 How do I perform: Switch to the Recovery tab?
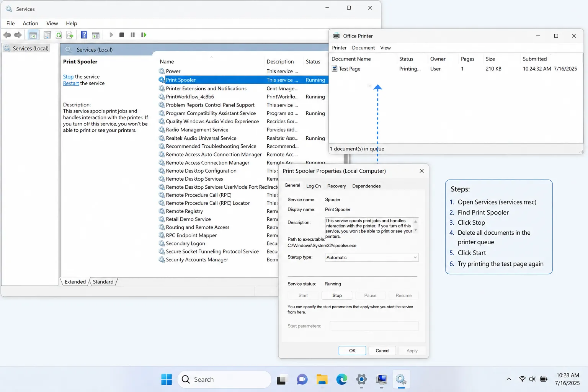click(x=336, y=186)
